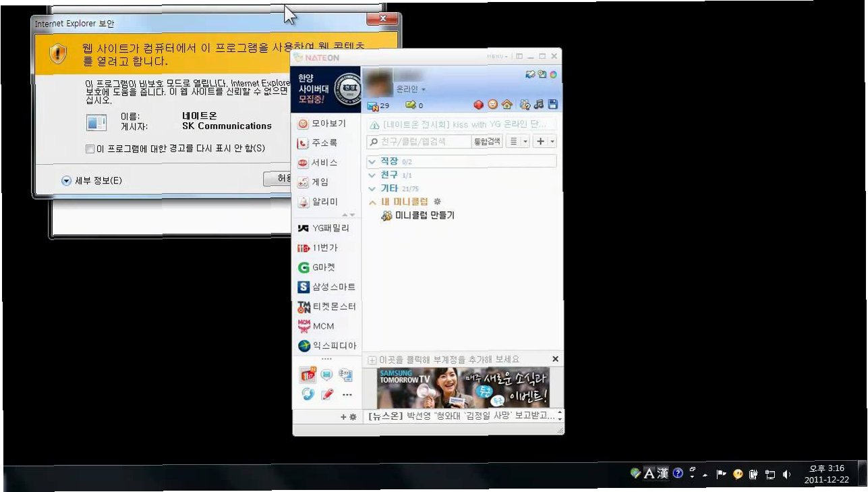The height and width of the screenshot is (492, 868).
Task: Click the taskbar clock showing 오후 3:16
Action: click(x=827, y=474)
